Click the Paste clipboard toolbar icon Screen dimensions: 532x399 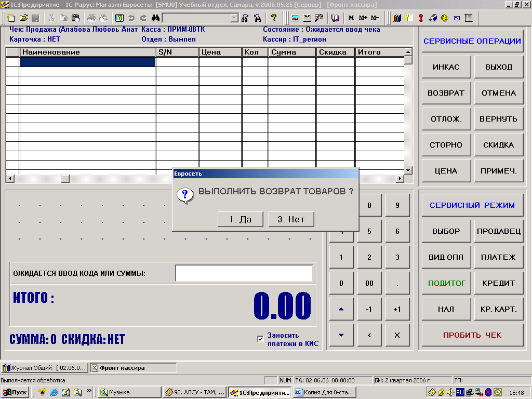click(76, 18)
